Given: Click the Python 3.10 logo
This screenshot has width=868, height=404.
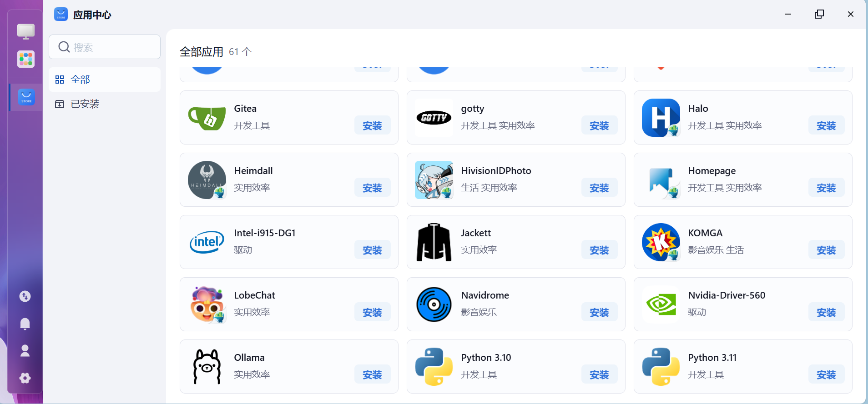Looking at the screenshot, I should (434, 367).
